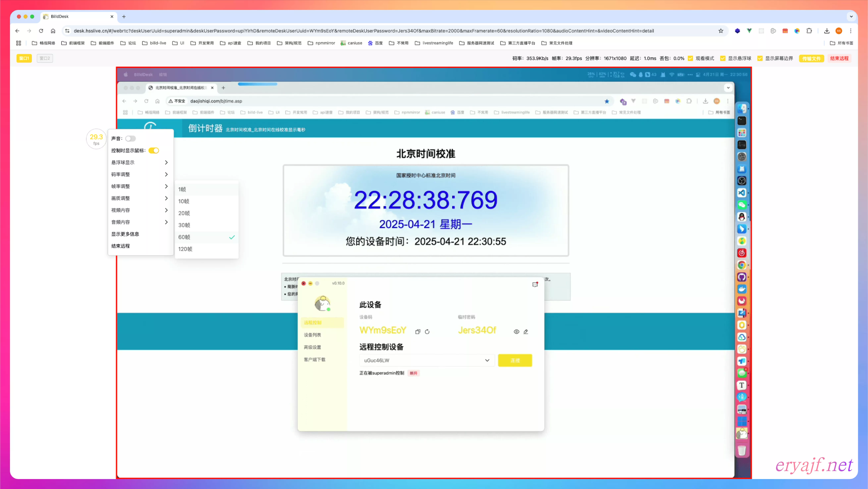This screenshot has height=489, width=868.
Task: Go back in the outer browser
Action: (17, 31)
